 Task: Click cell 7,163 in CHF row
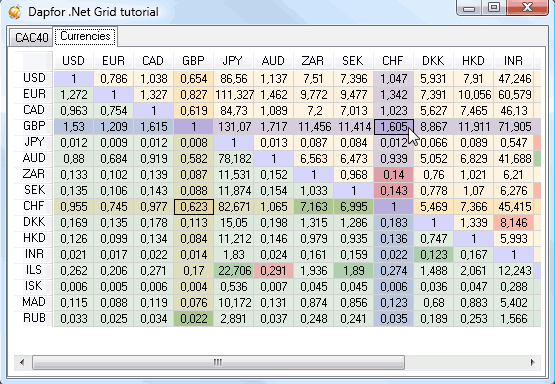tap(314, 207)
